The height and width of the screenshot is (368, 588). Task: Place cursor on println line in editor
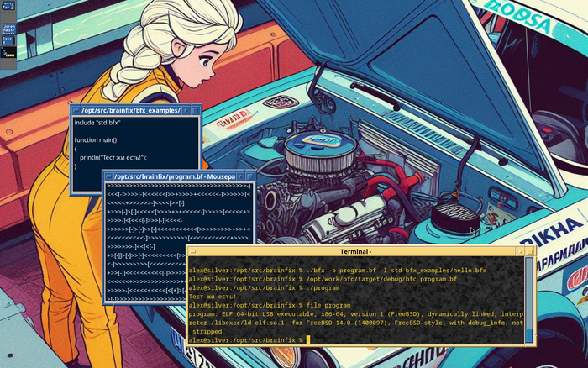(113, 158)
